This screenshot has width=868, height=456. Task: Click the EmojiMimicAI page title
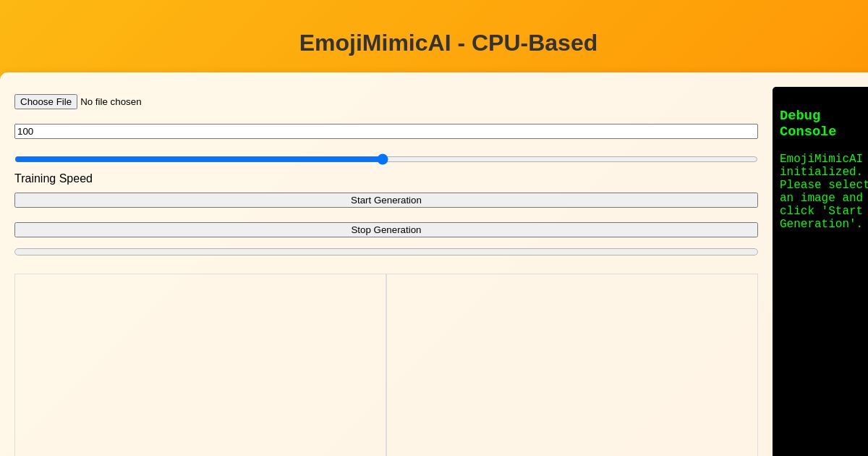448,43
